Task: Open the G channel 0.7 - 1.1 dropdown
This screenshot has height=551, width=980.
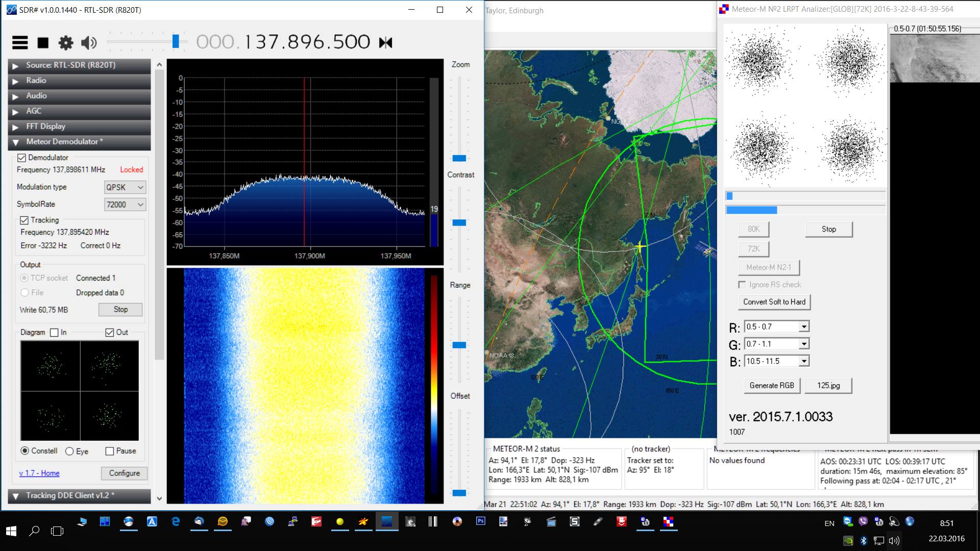Action: point(777,344)
